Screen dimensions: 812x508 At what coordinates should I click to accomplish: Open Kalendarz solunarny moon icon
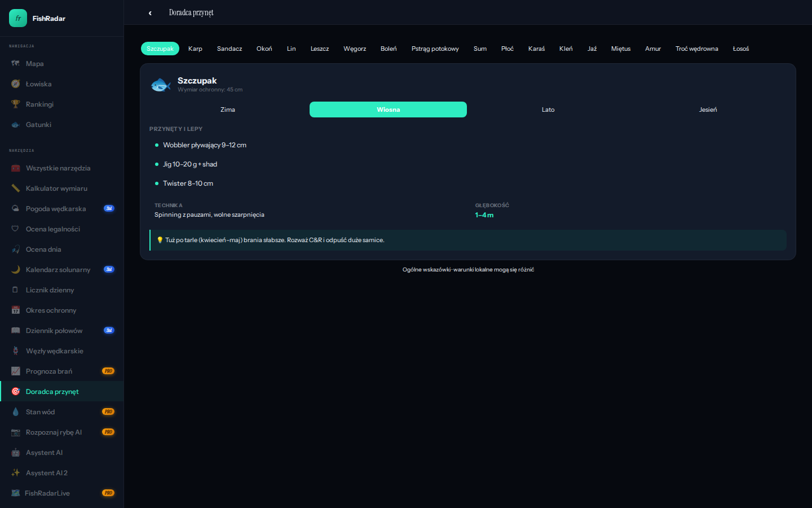16,270
